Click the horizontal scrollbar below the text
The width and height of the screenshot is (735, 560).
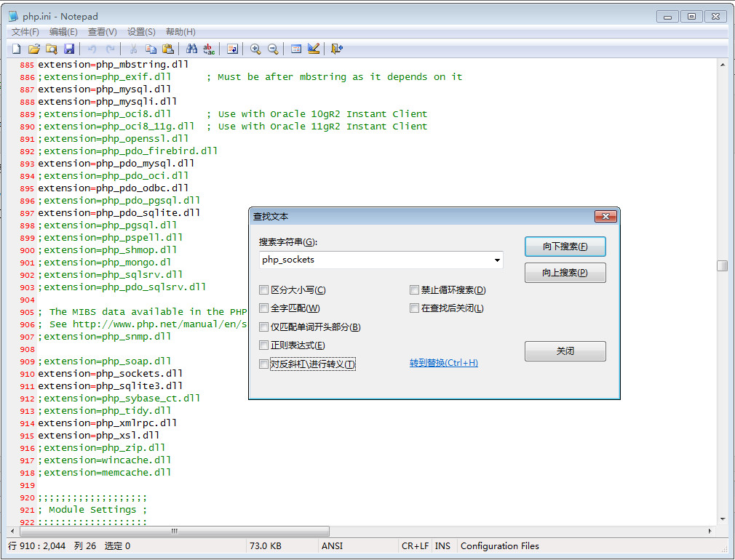[x=174, y=532]
